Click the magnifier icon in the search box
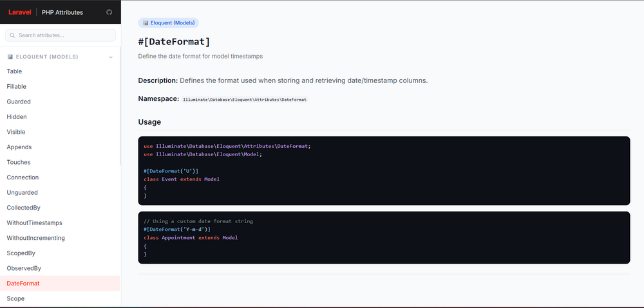 click(x=12, y=35)
